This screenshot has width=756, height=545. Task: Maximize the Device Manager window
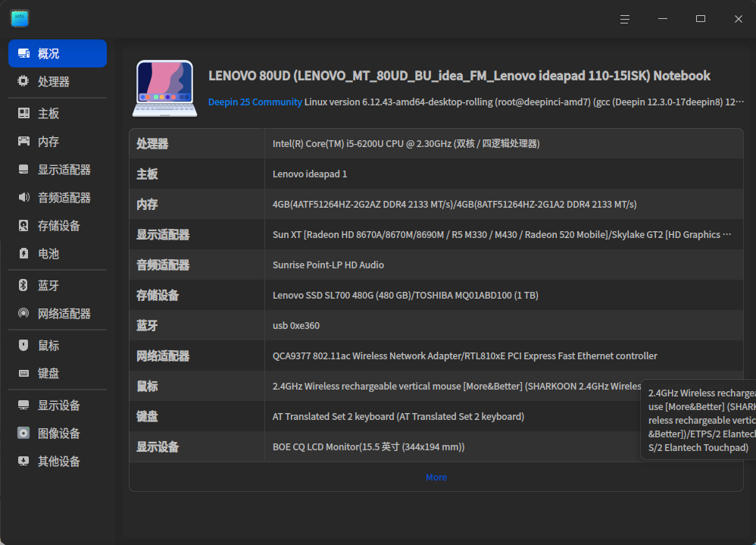point(701,19)
